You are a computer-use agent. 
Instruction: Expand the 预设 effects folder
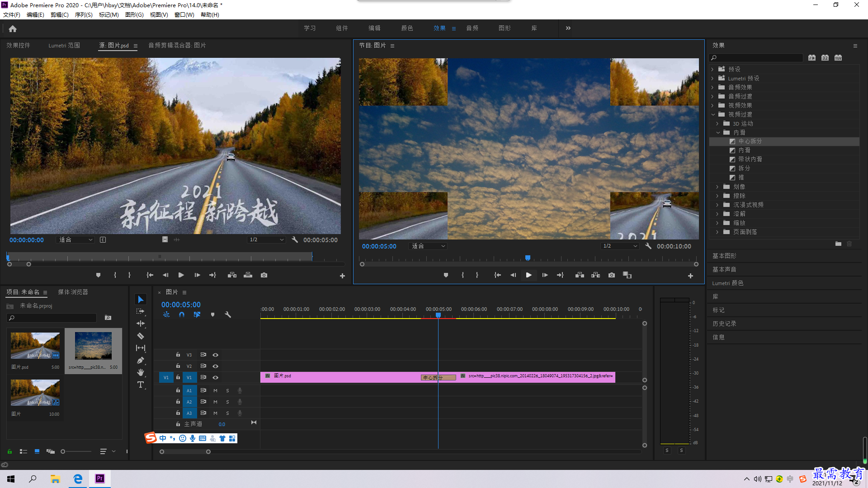point(712,69)
